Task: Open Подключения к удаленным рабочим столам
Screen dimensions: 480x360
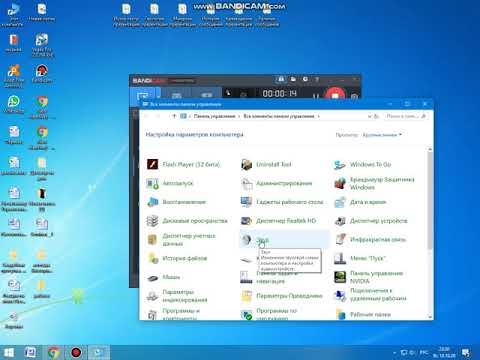Action: pos(371,296)
